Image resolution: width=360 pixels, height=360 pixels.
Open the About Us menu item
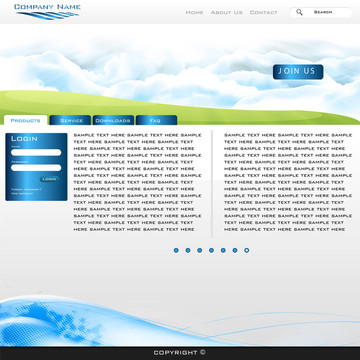227,12
